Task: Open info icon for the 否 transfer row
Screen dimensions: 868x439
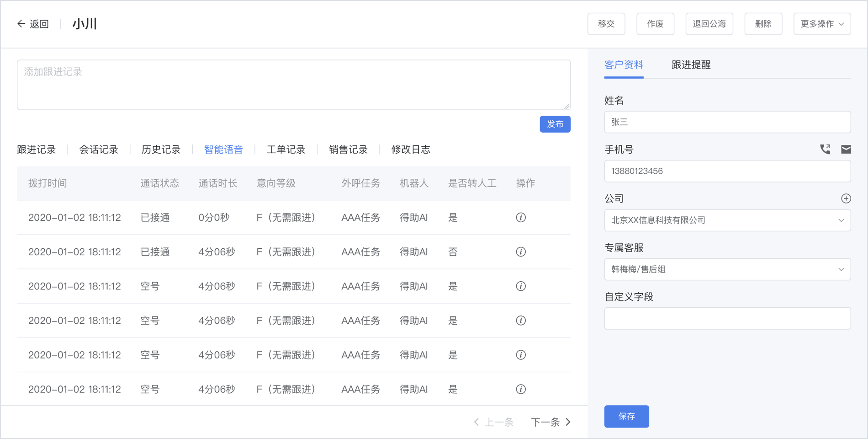Action: pos(521,252)
